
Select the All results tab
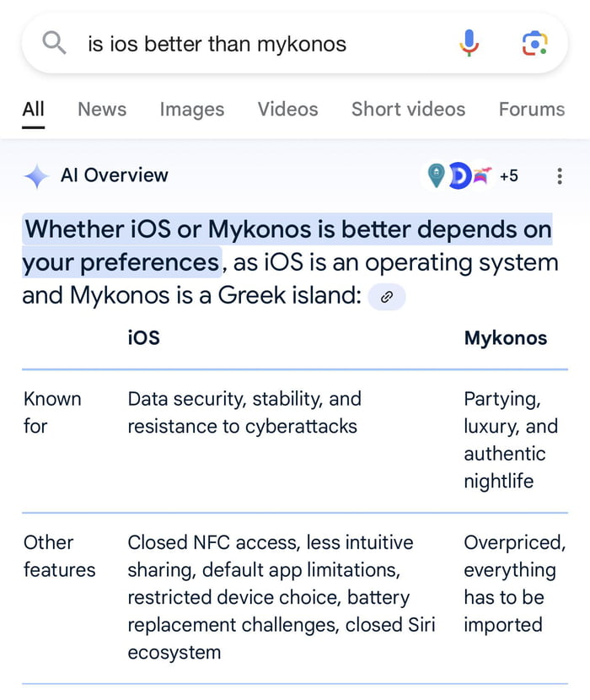pos(34,110)
